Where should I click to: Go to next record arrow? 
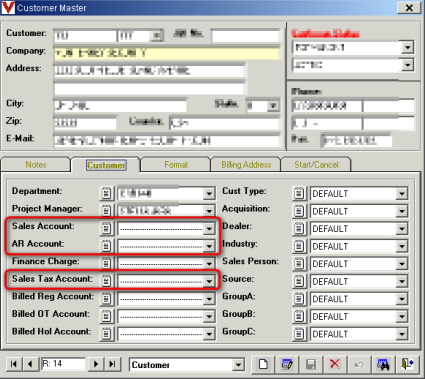96,364
